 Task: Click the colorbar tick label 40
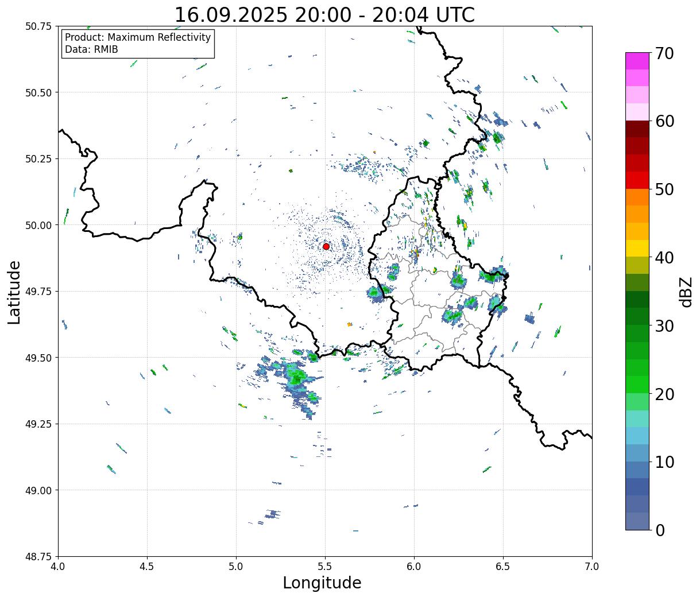coord(664,258)
